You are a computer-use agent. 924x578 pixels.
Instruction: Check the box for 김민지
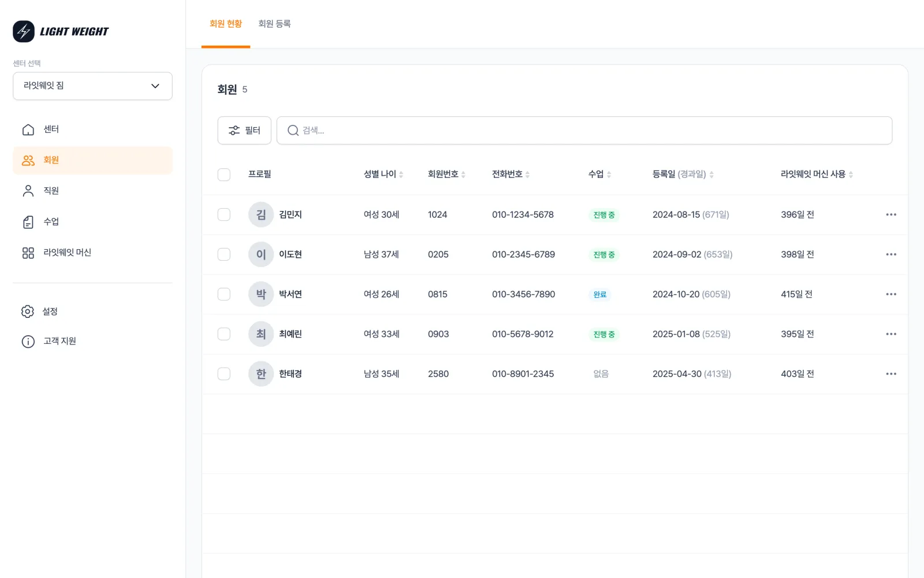coord(224,214)
